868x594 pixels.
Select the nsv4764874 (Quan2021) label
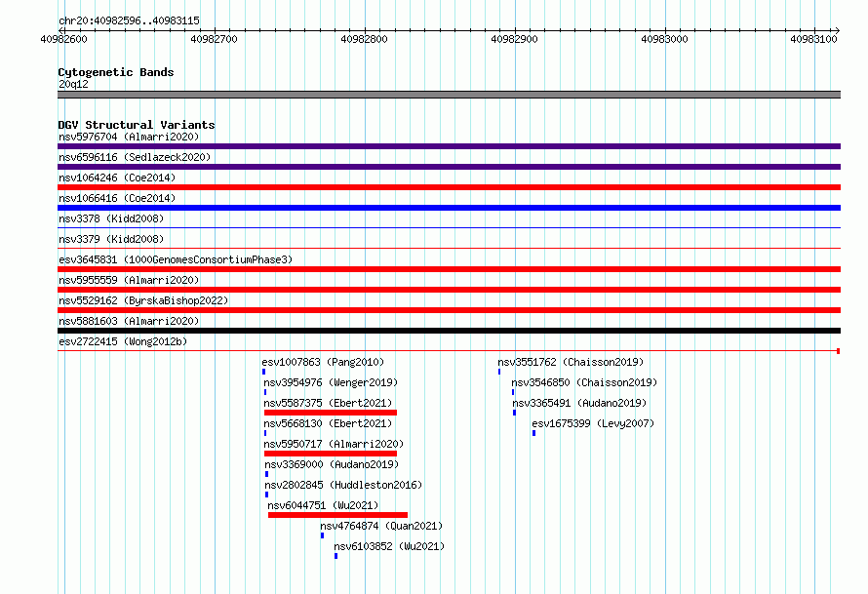(381, 526)
